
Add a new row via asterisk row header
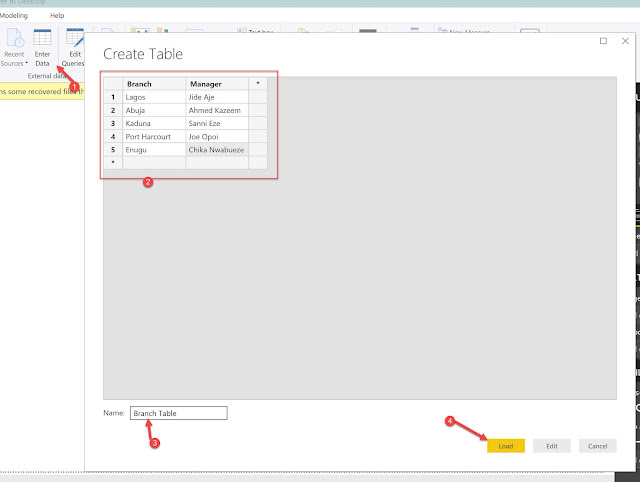tap(113, 162)
